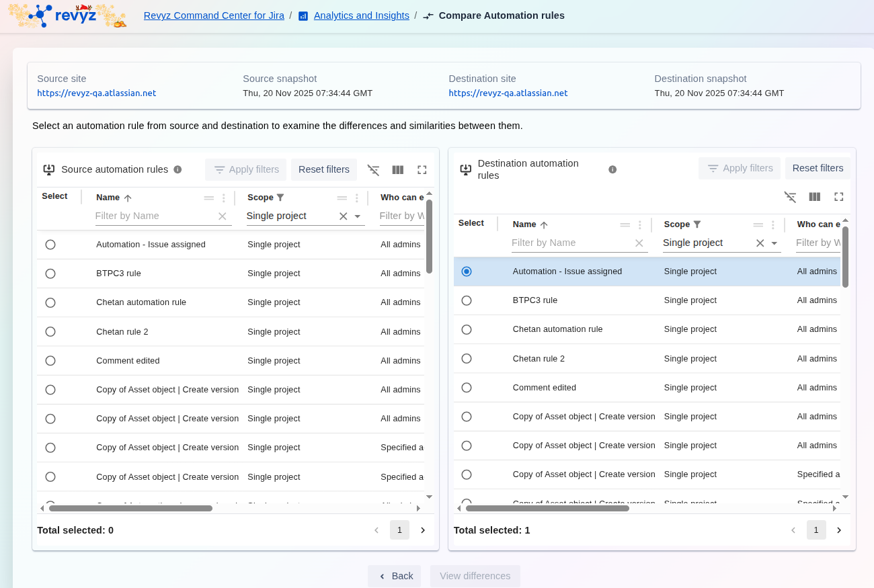Click the clear-filters icon in the Source panel
874x588 pixels.
click(373, 170)
